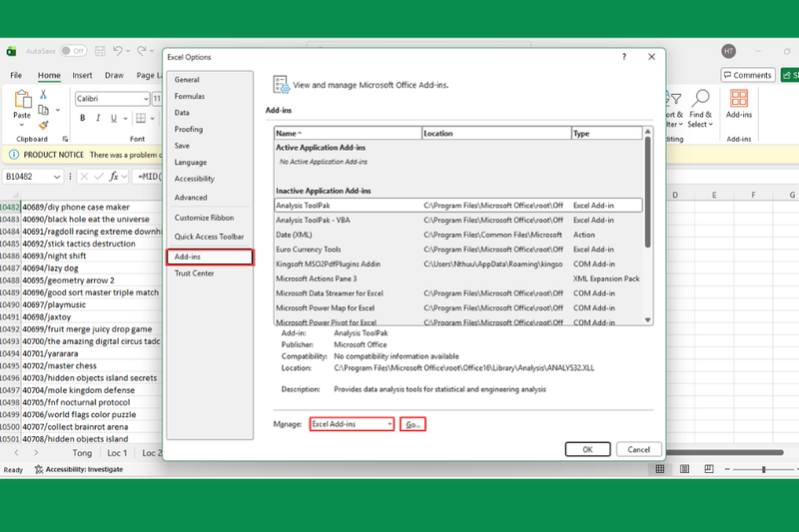Open the Calibri font name dropdown

146,99
